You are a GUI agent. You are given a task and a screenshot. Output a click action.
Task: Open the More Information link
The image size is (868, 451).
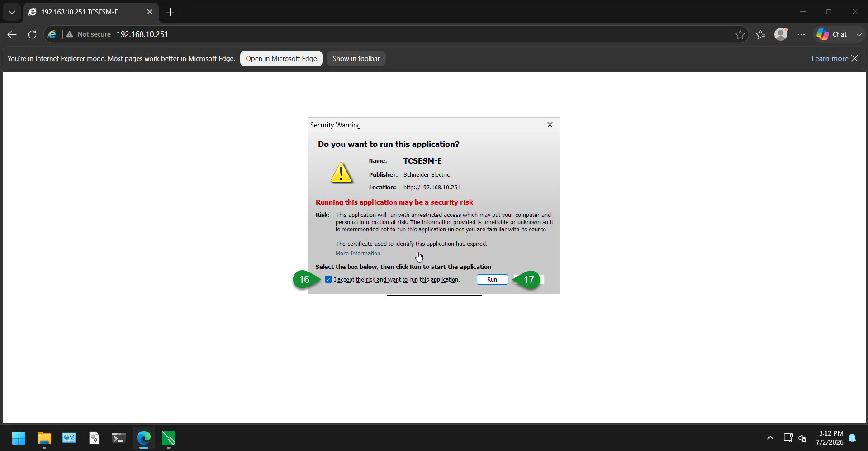[x=358, y=254]
